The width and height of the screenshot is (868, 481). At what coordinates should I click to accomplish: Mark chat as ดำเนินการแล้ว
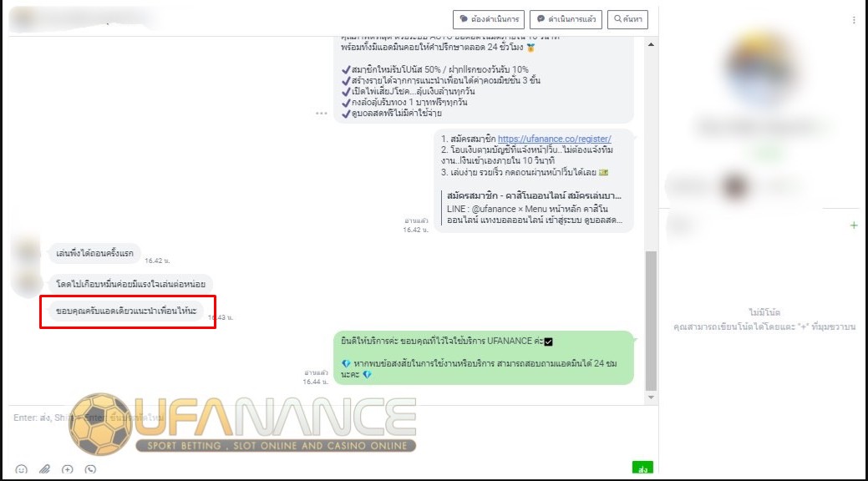point(566,18)
